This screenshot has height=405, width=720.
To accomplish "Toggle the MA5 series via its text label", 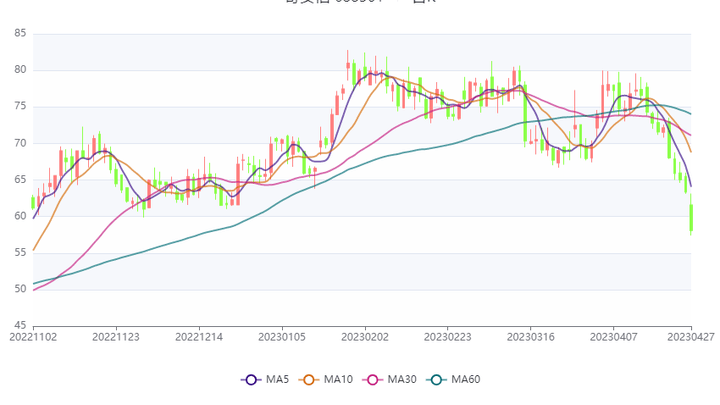I will click(278, 379).
